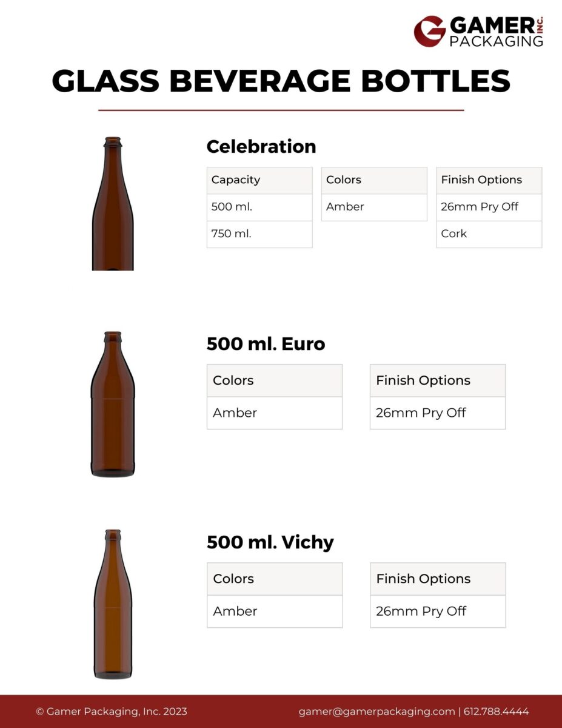Click the 500 ml. Vichy heading
The image size is (562, 728).
270,542
